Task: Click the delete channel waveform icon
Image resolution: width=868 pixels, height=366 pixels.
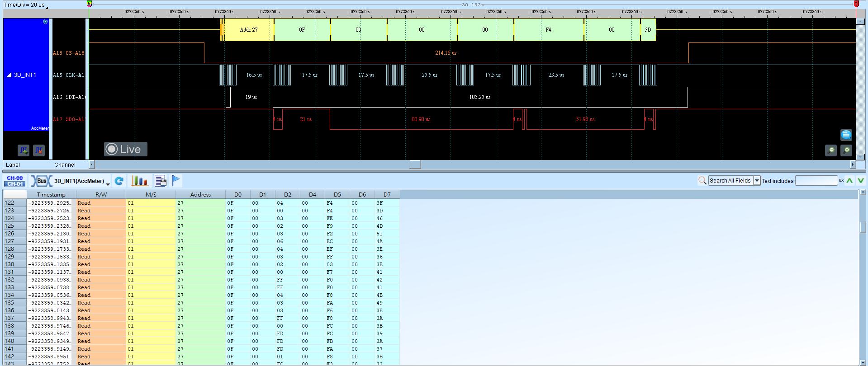Action: pos(39,150)
